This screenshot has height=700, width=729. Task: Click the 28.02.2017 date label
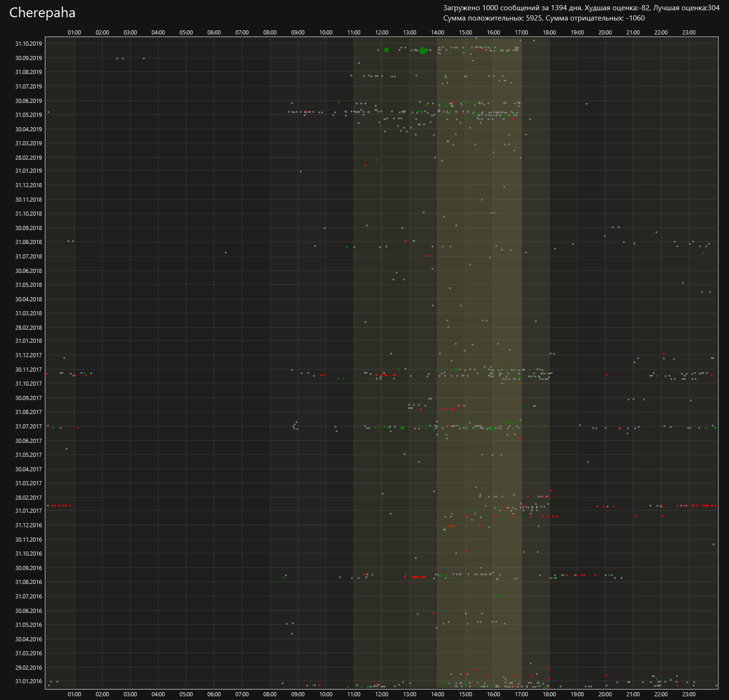coord(28,498)
